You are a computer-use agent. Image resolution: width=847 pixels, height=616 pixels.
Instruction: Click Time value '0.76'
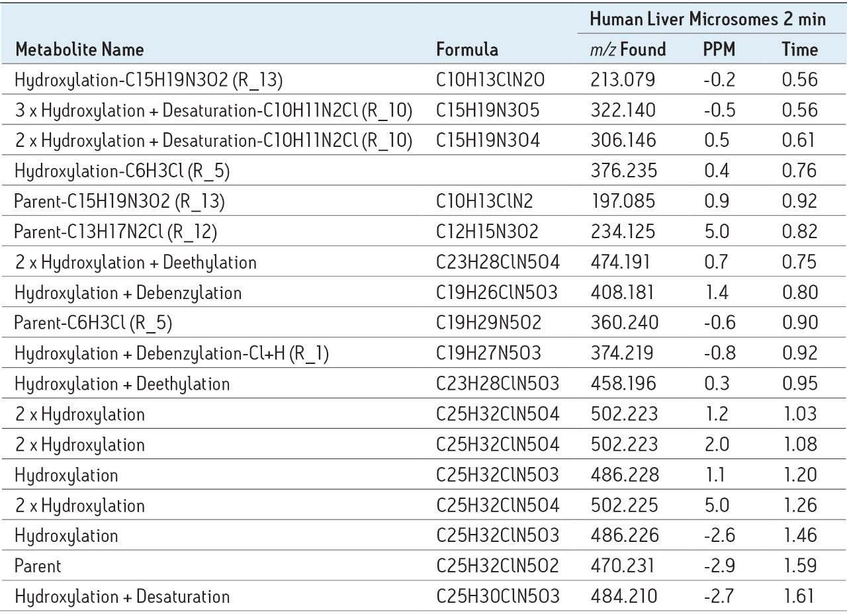tap(799, 171)
